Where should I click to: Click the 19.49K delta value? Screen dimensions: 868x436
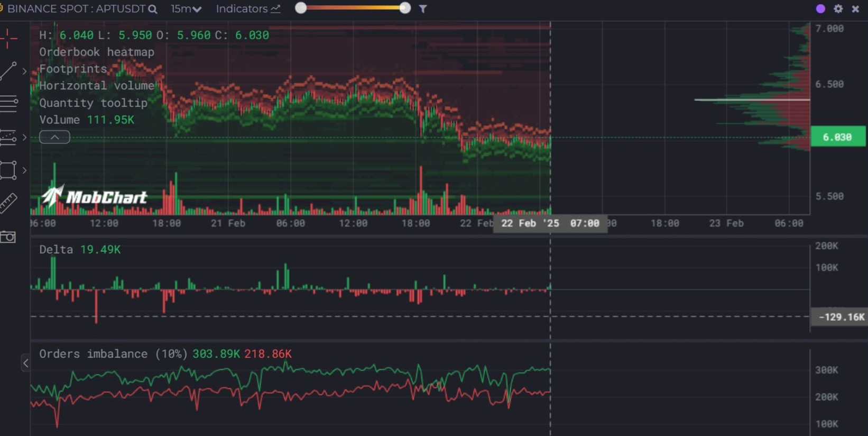pyautogui.click(x=100, y=249)
